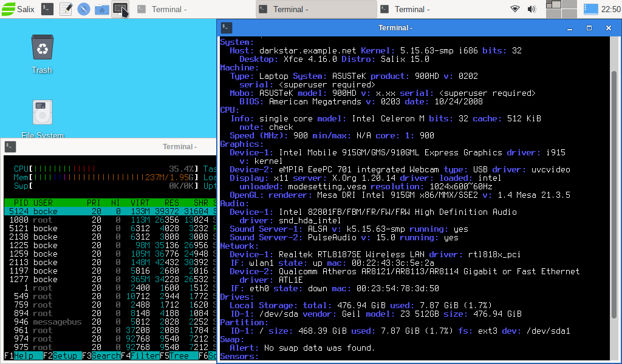Click the volume speaker icon
Screen dimensions: 622x364
tap(531, 9)
